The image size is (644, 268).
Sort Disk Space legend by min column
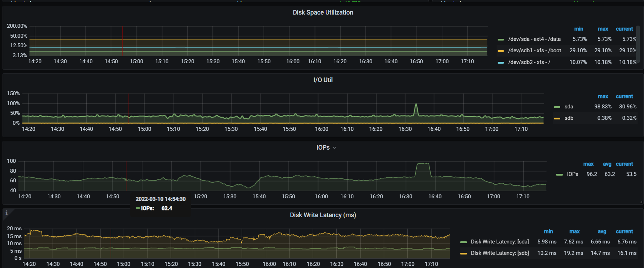578,29
